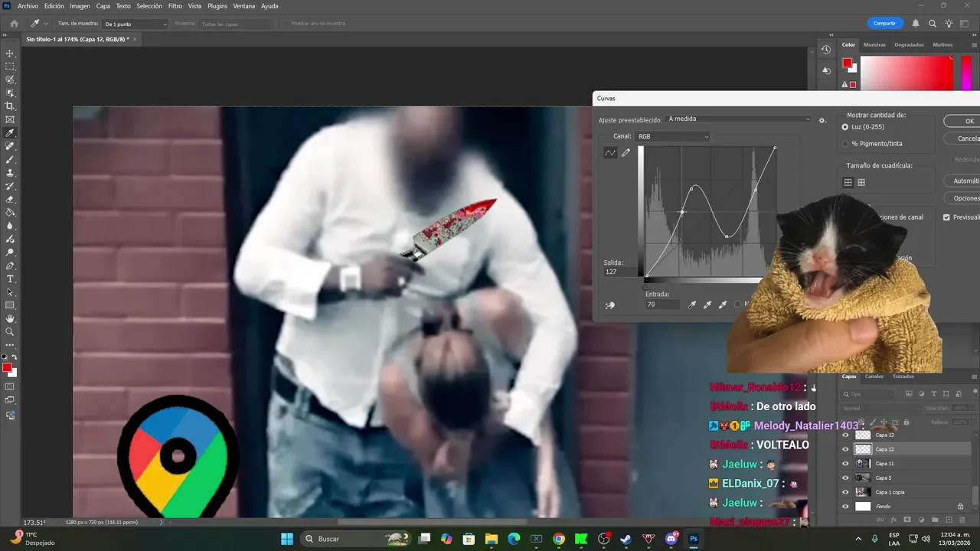This screenshot has width=980, height=551.
Task: Hide the Capa 12 layer
Action: coord(845,449)
